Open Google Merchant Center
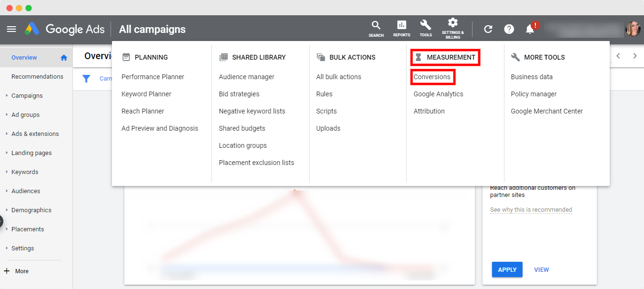This screenshot has height=289, width=644. (547, 111)
